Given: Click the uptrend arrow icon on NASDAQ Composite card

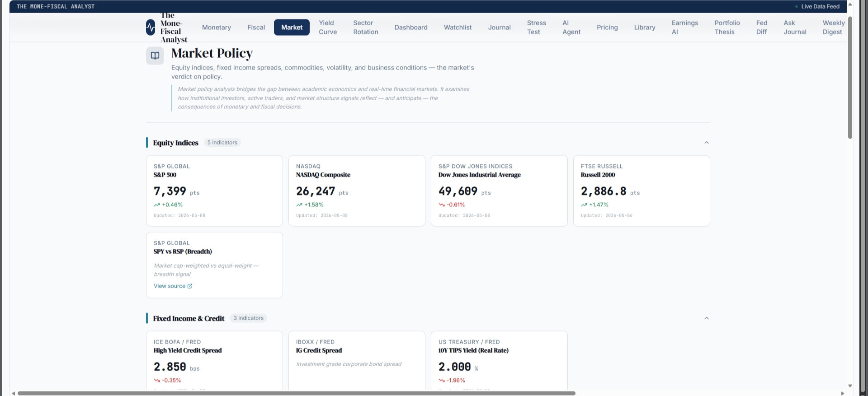Looking at the screenshot, I should pyautogui.click(x=299, y=205).
